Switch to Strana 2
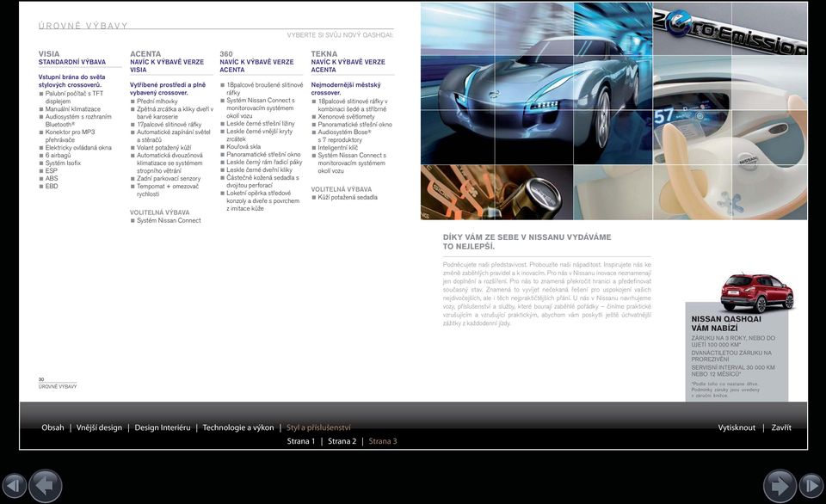The height and width of the screenshot is (504, 826). [x=342, y=441]
